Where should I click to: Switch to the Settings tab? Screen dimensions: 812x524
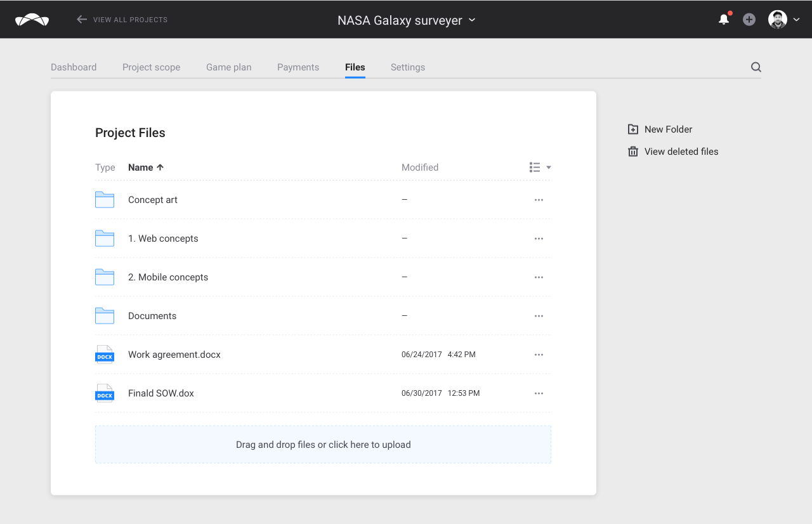pyautogui.click(x=408, y=67)
